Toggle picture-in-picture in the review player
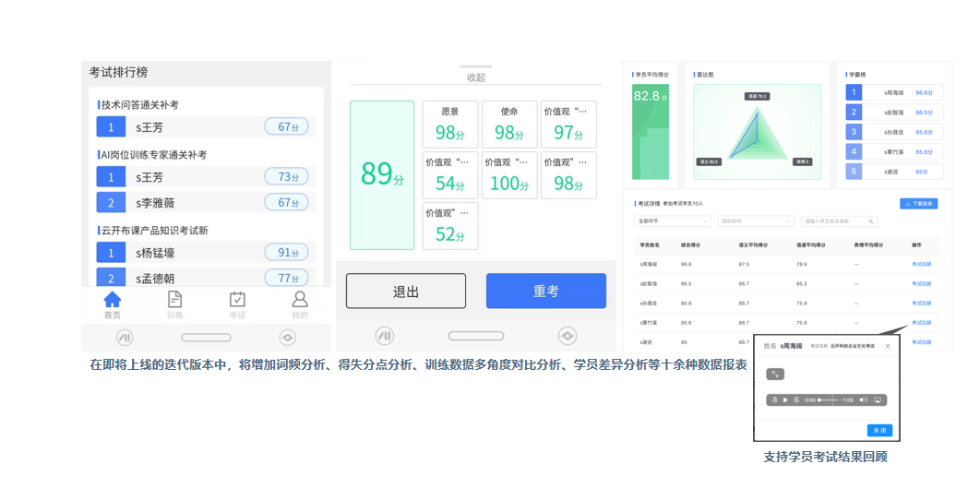This screenshot has width=980, height=500. tap(878, 400)
